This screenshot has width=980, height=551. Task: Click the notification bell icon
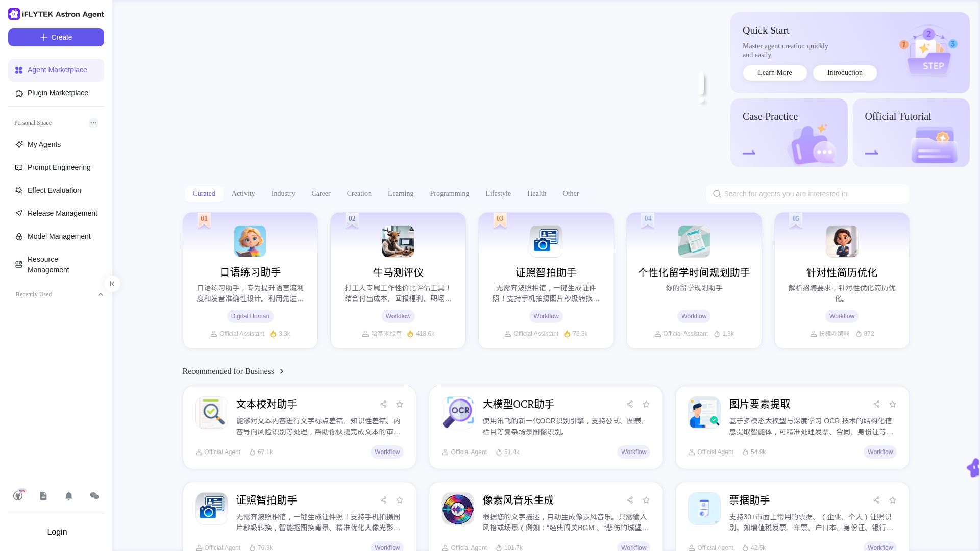pyautogui.click(x=69, y=496)
